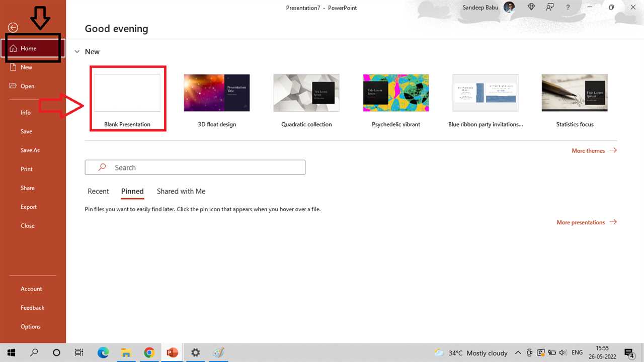Click the Home icon in sidebar
644x362 pixels.
point(13,49)
